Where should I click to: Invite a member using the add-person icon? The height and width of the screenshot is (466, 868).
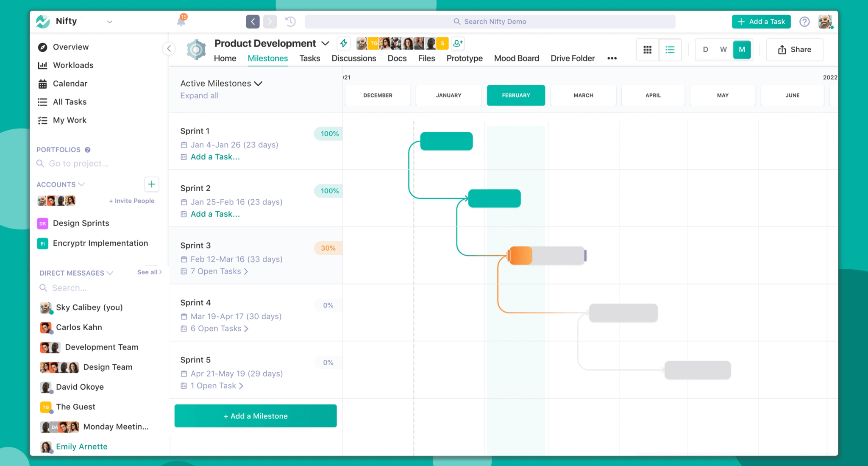[x=458, y=43]
